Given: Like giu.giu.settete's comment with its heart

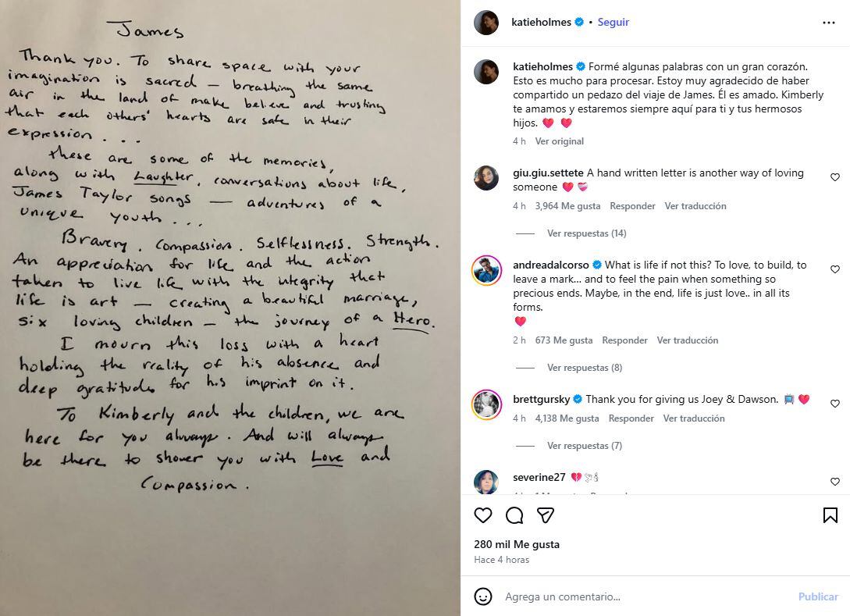Looking at the screenshot, I should point(835,176).
